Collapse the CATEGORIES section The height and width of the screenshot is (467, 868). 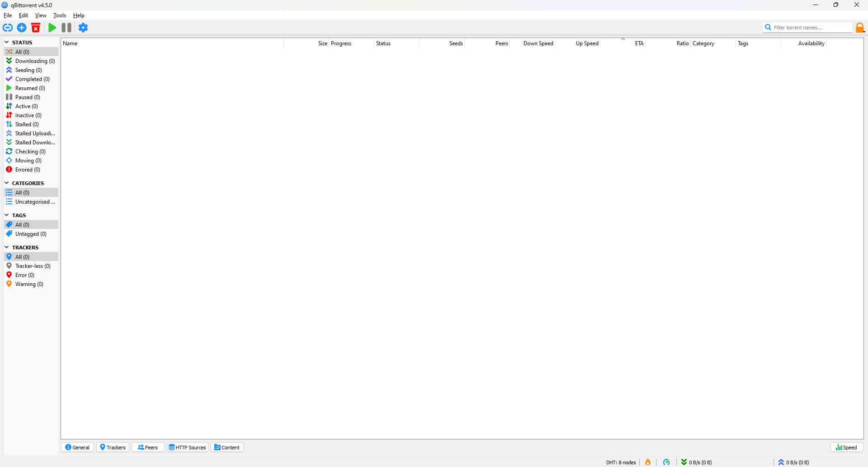click(x=7, y=183)
